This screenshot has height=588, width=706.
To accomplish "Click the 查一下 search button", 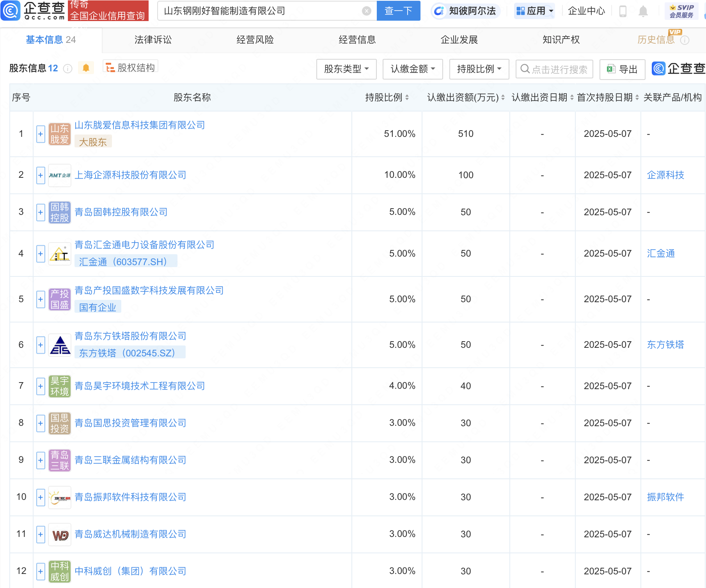I will point(398,11).
